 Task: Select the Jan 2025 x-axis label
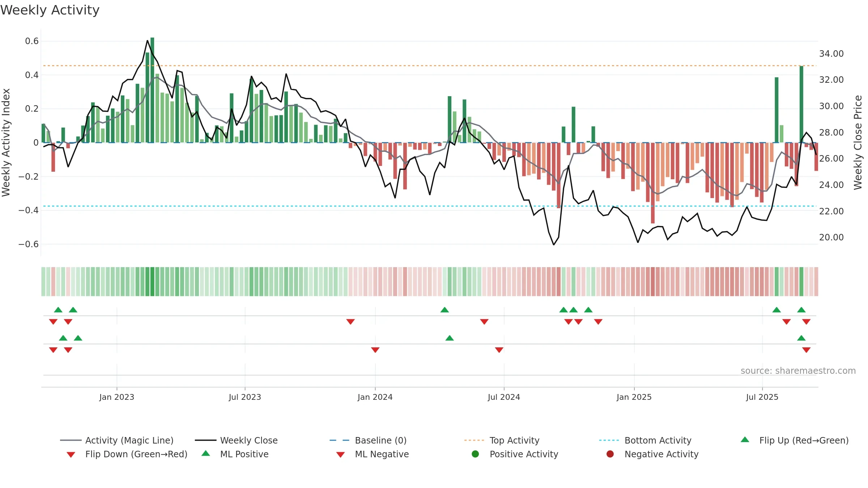pyautogui.click(x=634, y=397)
